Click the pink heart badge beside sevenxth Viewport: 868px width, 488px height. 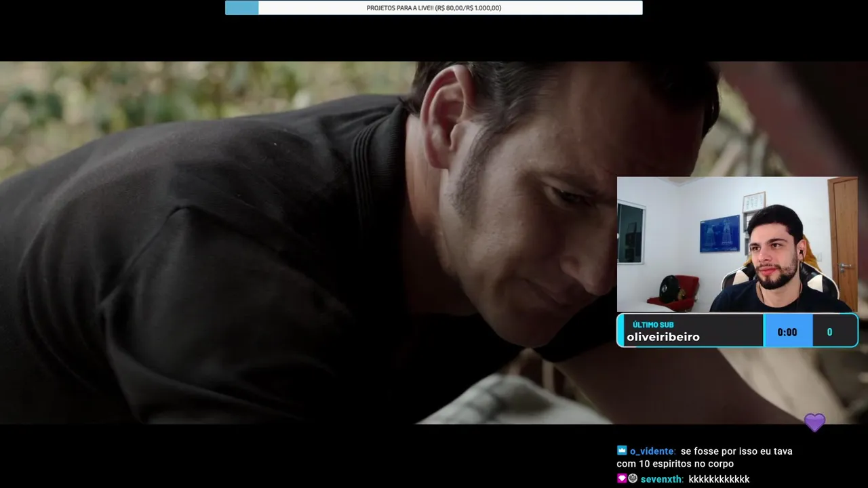[x=622, y=479]
